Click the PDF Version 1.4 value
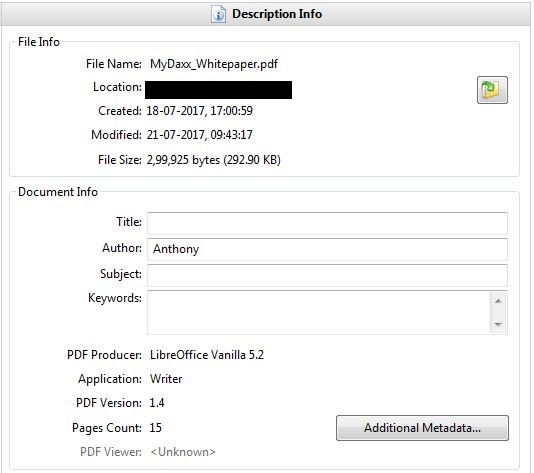This screenshot has height=473, width=534. point(157,403)
